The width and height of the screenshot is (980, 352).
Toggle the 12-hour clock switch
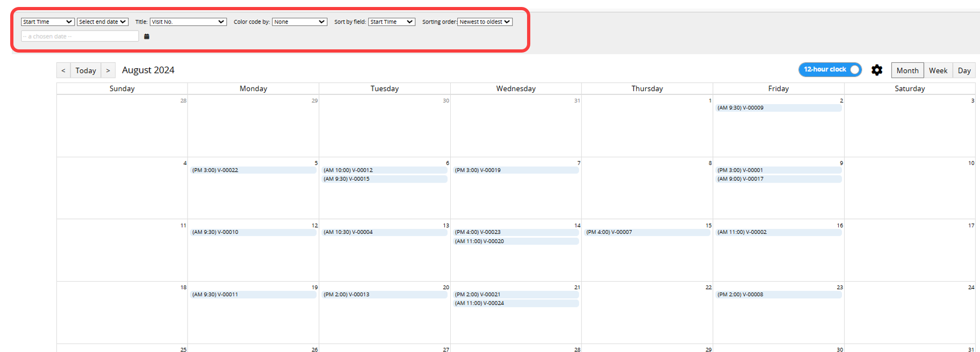tap(830, 70)
